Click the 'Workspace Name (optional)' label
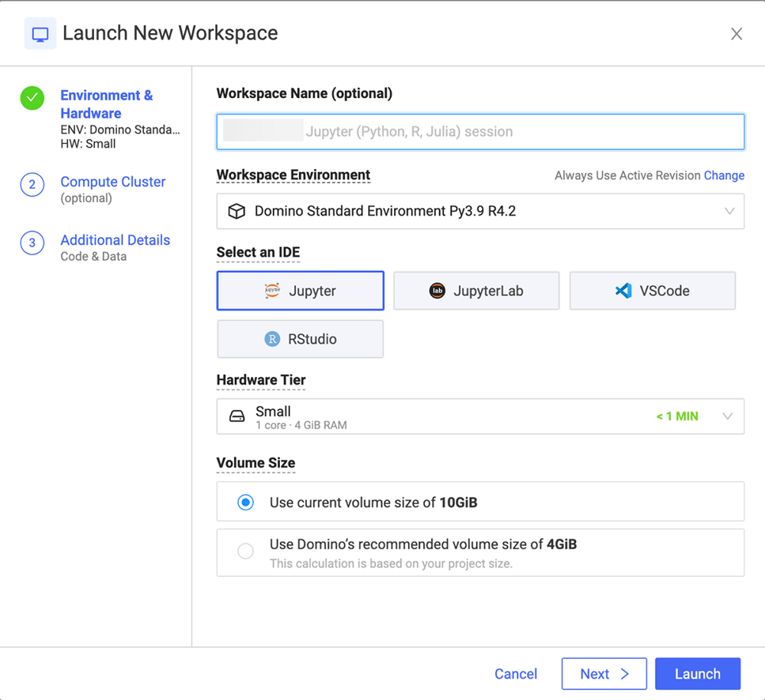This screenshot has height=700, width=765. pos(304,93)
